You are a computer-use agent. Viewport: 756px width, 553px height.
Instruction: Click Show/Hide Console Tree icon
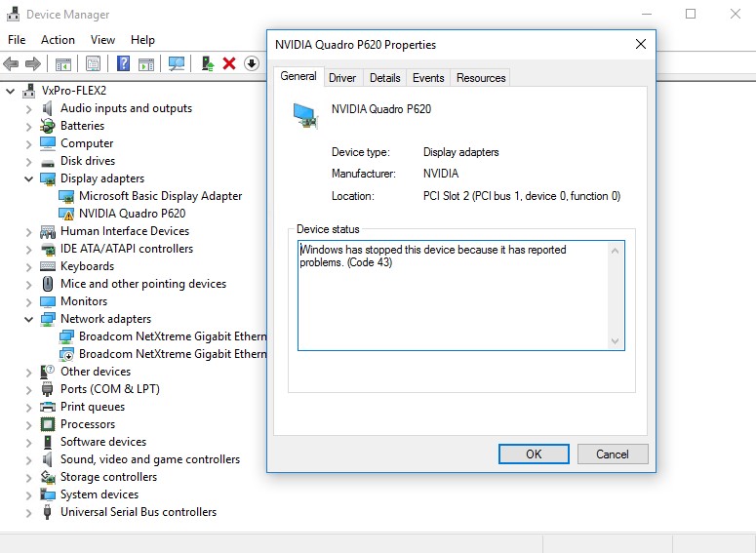62,63
